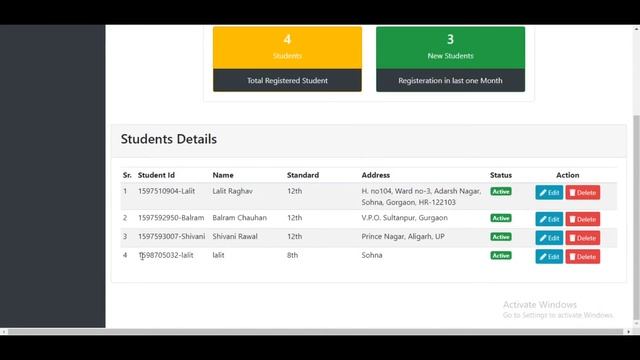The height and width of the screenshot is (360, 640).
Task: Edit the Shivani Rawal student record
Action: pyautogui.click(x=549, y=238)
